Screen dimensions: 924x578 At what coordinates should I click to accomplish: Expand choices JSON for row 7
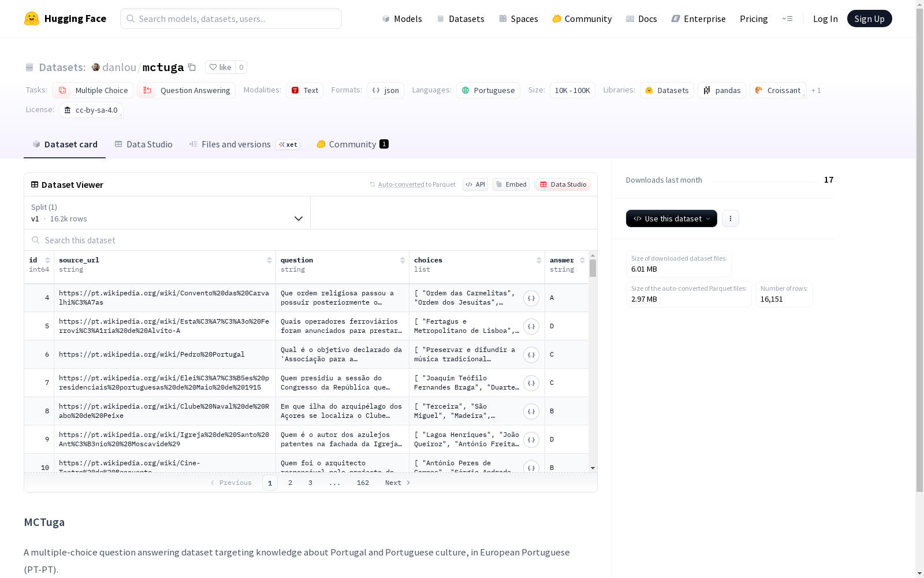pyautogui.click(x=531, y=383)
